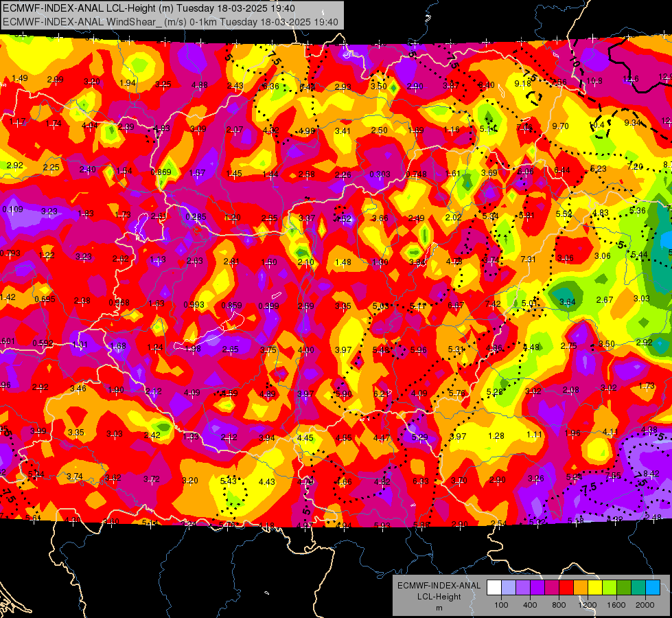Click the bright purple legend swatch
The height and width of the screenshot is (618, 672).
(537, 588)
